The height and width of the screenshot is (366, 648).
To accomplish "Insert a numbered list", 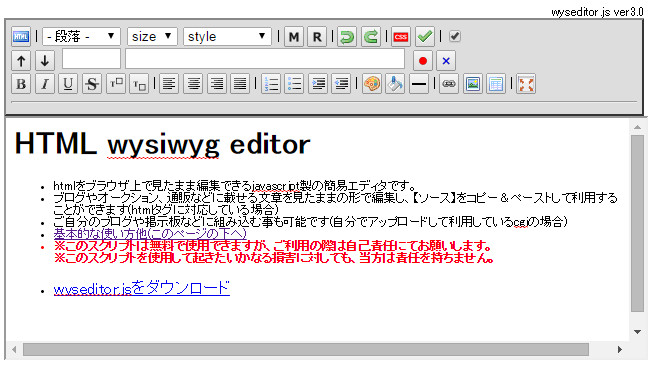I will [x=271, y=84].
